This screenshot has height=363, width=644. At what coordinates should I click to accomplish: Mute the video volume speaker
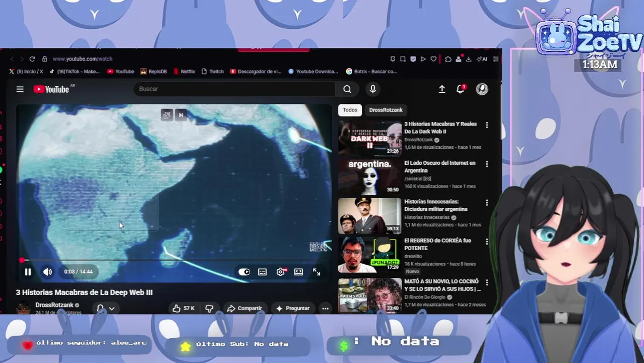tap(47, 272)
